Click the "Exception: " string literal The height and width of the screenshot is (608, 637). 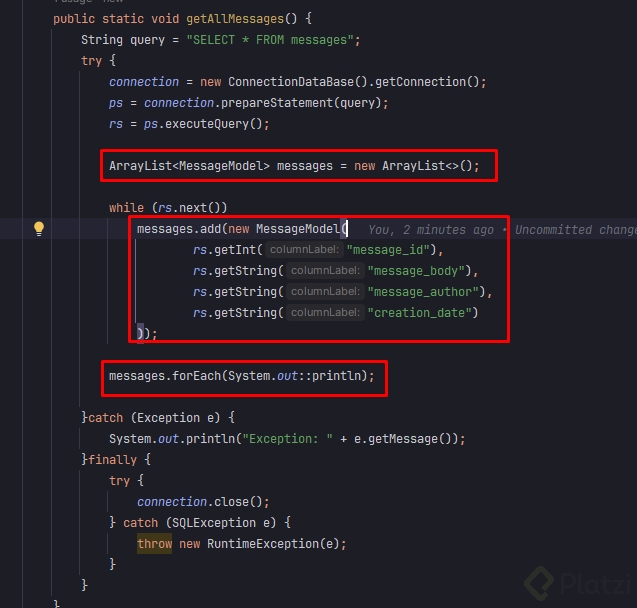coord(287,439)
